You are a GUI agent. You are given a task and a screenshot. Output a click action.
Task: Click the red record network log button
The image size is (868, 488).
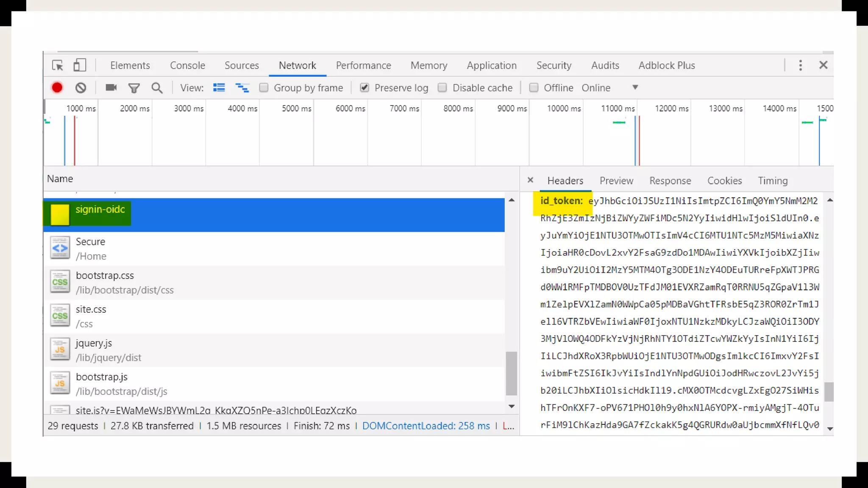point(57,88)
